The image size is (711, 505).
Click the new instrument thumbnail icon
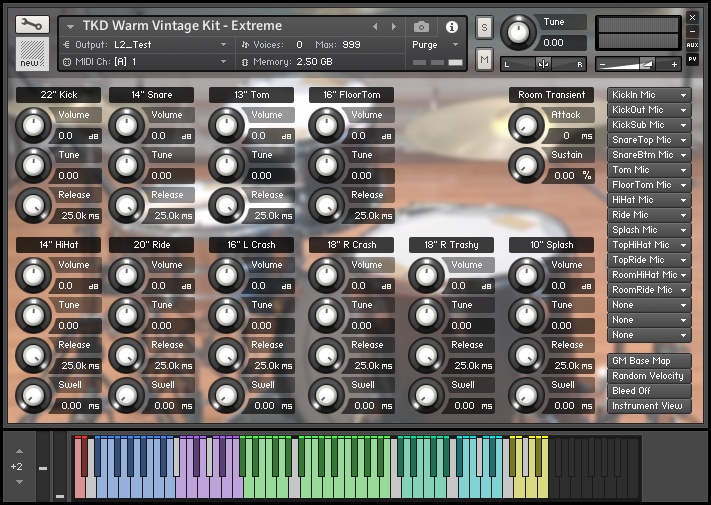click(32, 53)
